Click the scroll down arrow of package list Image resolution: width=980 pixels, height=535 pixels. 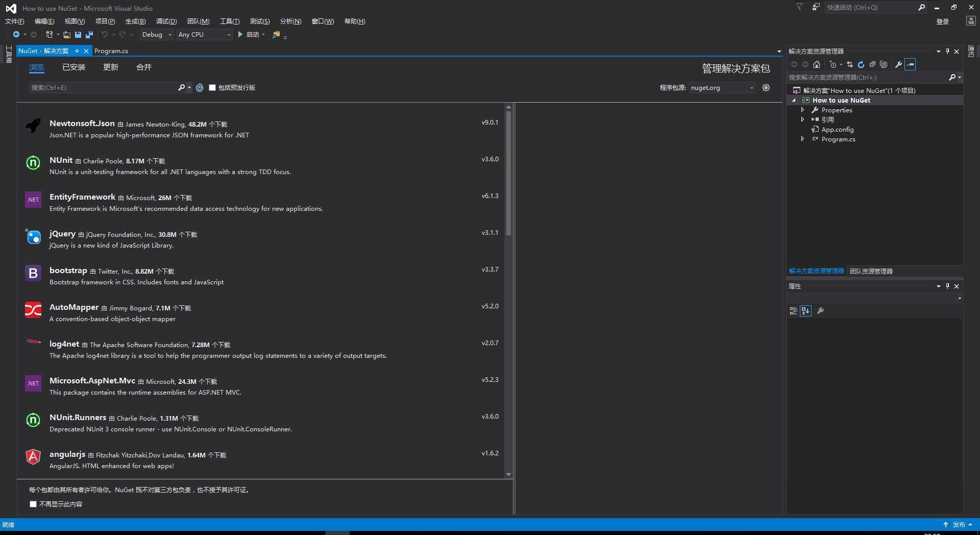pyautogui.click(x=508, y=474)
